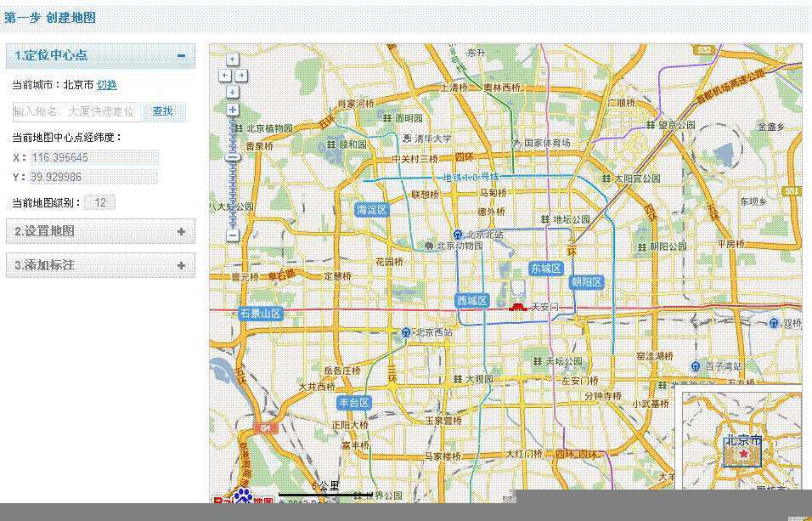Click the 北京动物园 zoo icon

tap(429, 246)
